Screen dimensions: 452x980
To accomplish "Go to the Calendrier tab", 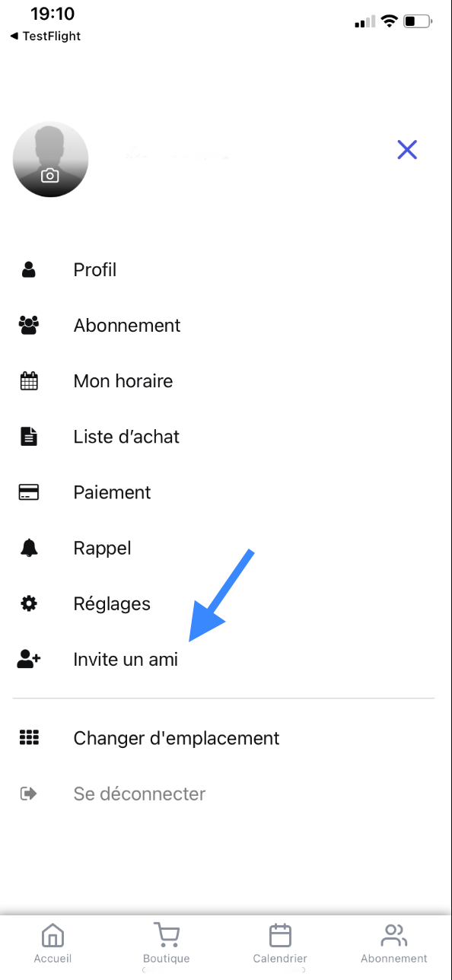I will point(280,943).
